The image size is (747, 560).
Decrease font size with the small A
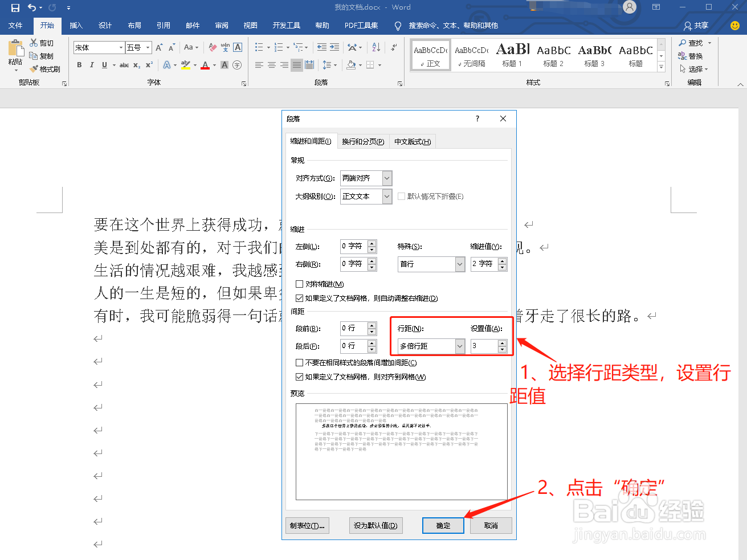click(x=172, y=47)
